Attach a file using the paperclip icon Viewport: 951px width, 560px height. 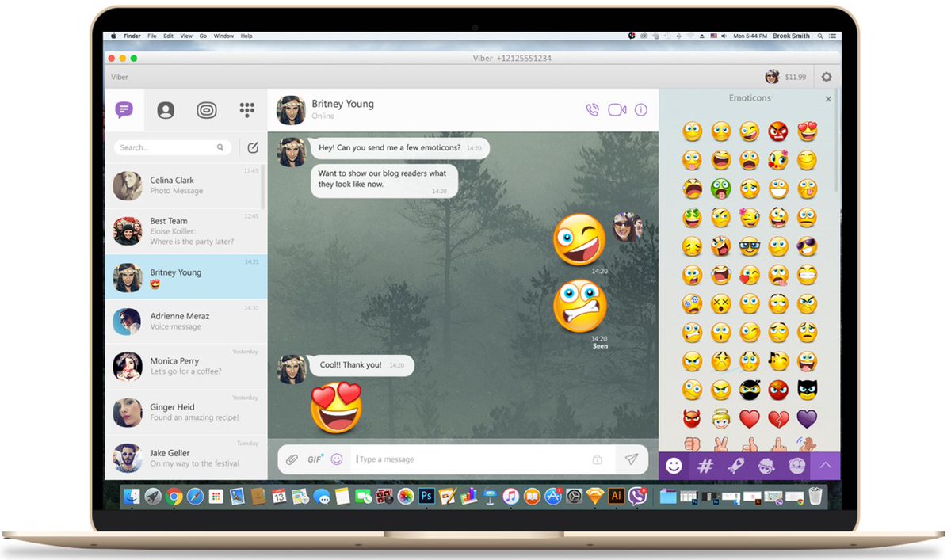click(292, 459)
